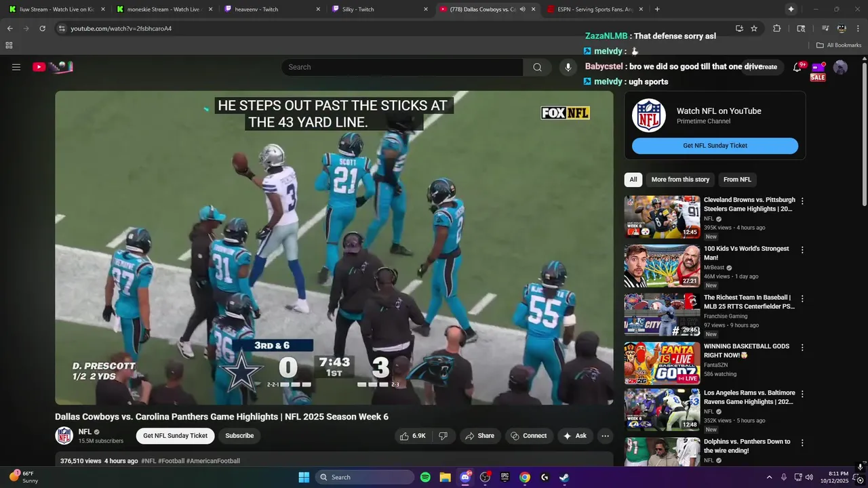Open Spotify from the taskbar
868x488 pixels.
coord(425,477)
